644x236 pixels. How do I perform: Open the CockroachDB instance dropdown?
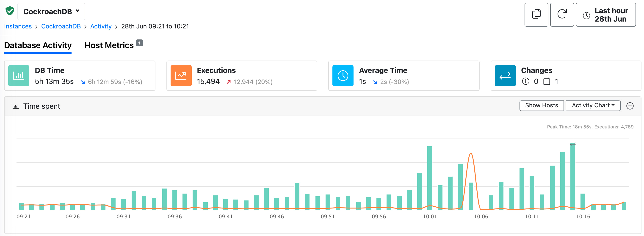click(x=51, y=11)
